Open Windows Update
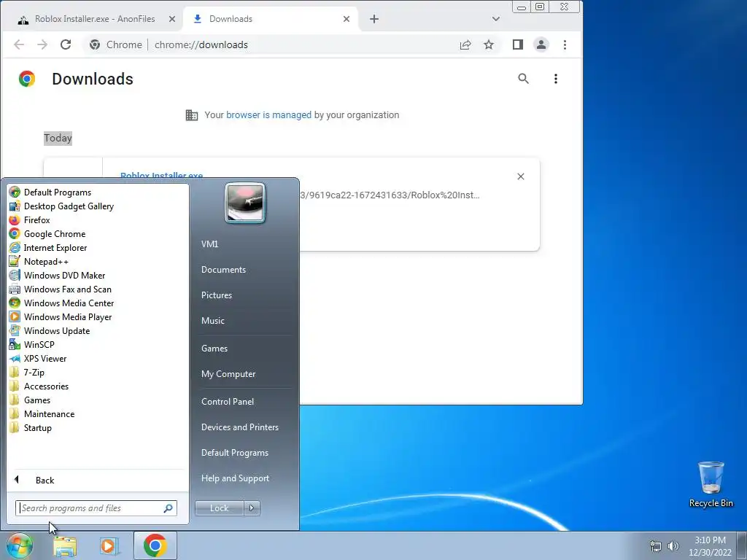 pyautogui.click(x=57, y=330)
